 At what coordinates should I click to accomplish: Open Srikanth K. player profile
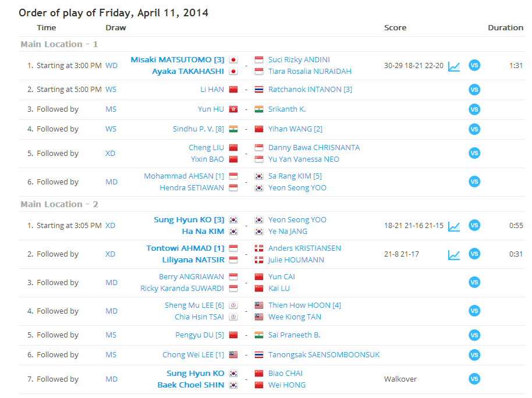click(287, 109)
